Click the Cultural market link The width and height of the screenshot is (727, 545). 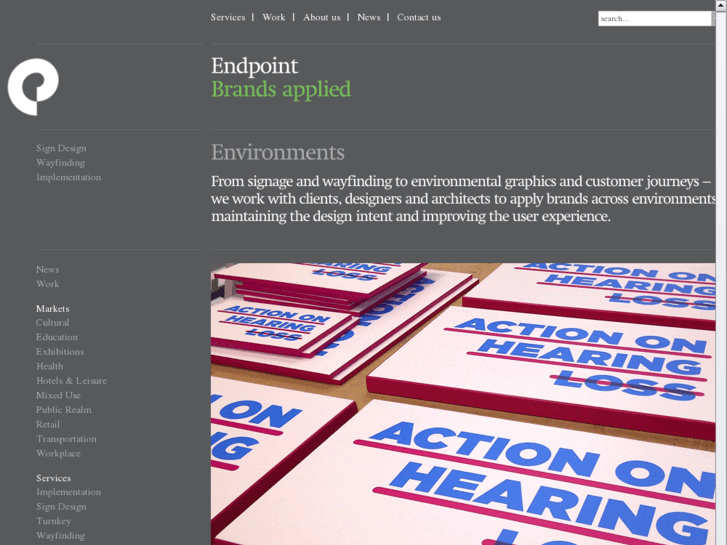tap(52, 322)
